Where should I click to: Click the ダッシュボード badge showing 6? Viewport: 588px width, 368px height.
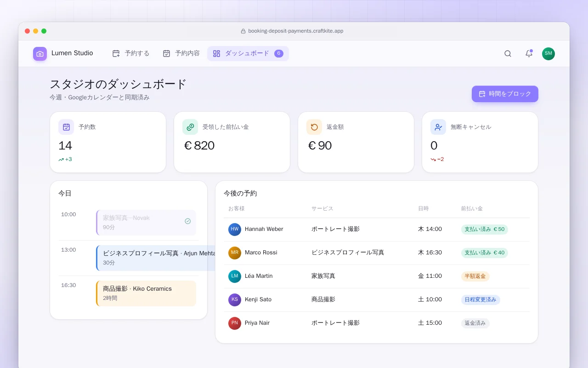pos(279,53)
